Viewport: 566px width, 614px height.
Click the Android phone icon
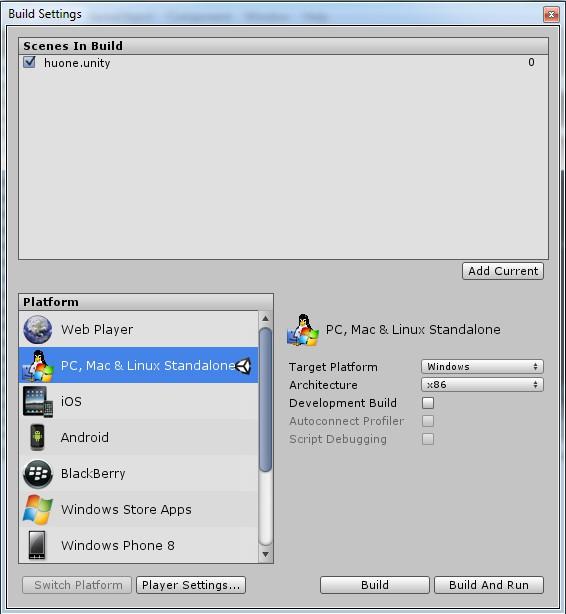(x=38, y=437)
